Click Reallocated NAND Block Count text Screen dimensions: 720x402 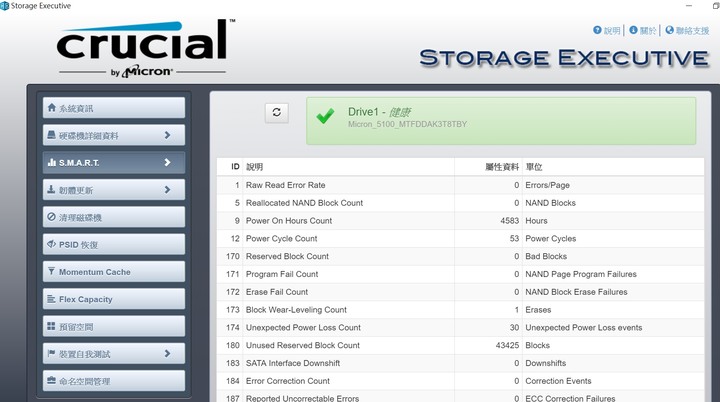304,203
